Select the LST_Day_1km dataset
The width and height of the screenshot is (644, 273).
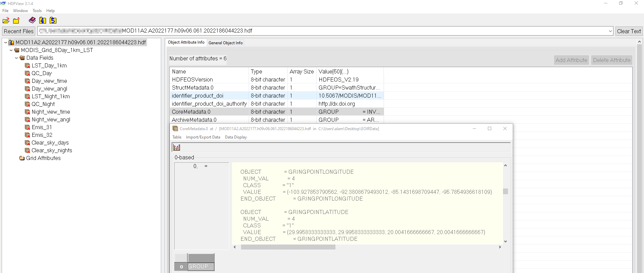coord(49,65)
